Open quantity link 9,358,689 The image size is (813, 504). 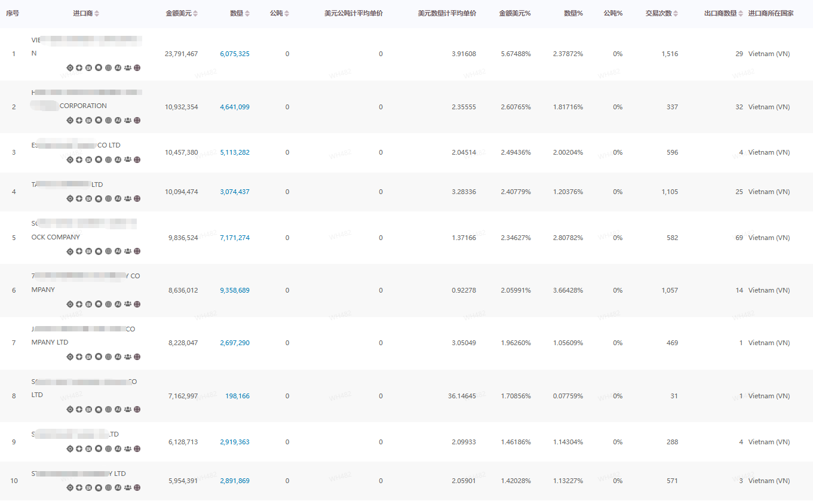[x=235, y=290]
